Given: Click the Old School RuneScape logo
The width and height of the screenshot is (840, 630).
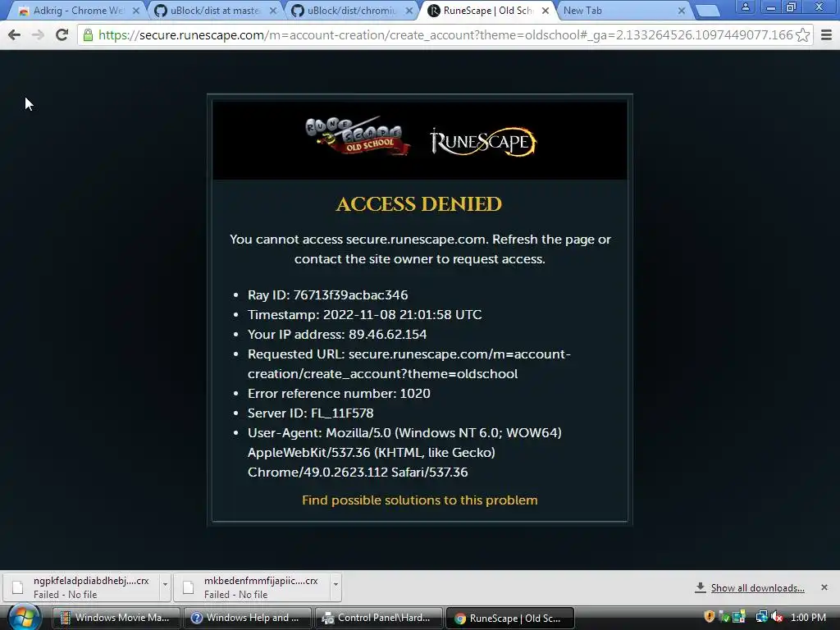Looking at the screenshot, I should coord(358,136).
